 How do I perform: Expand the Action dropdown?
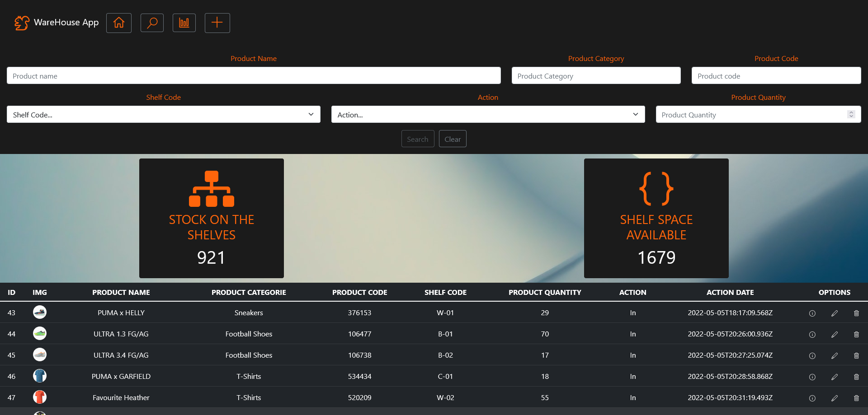[488, 114]
